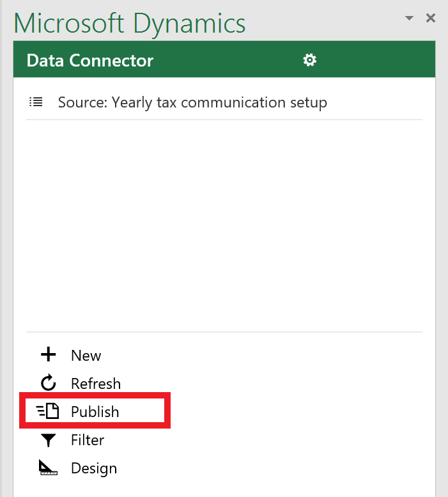This screenshot has height=497, width=448.
Task: Click the Publish document icon
Action: pyautogui.click(x=48, y=411)
